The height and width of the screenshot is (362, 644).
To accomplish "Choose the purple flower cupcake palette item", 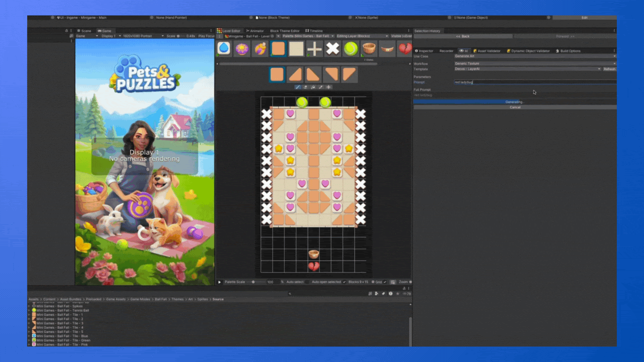I will pyautogui.click(x=242, y=48).
